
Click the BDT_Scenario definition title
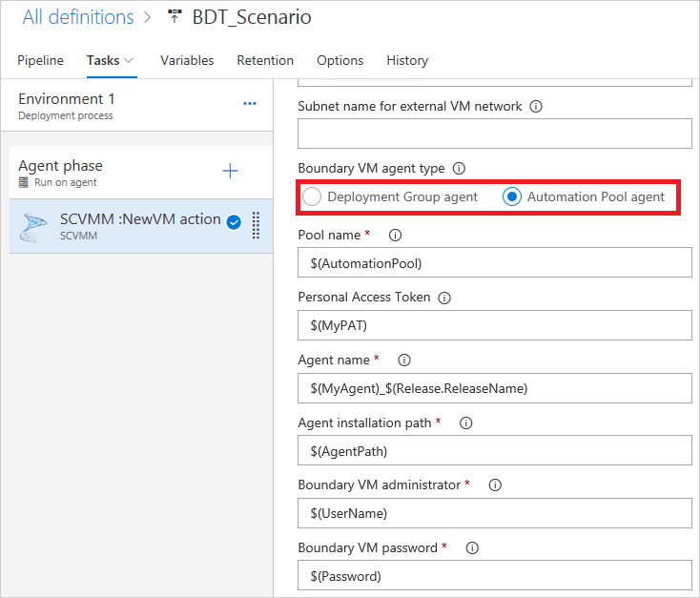(x=252, y=17)
